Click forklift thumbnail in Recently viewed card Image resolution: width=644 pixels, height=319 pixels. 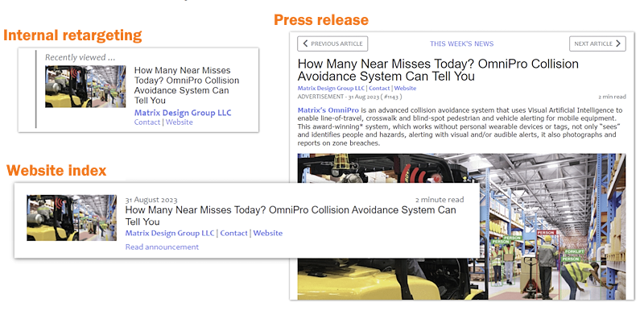click(85, 86)
